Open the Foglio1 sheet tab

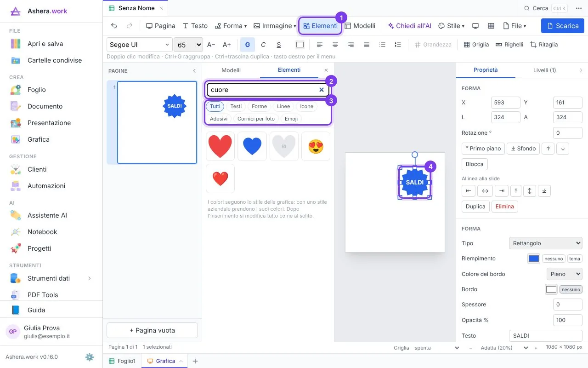pos(122,361)
